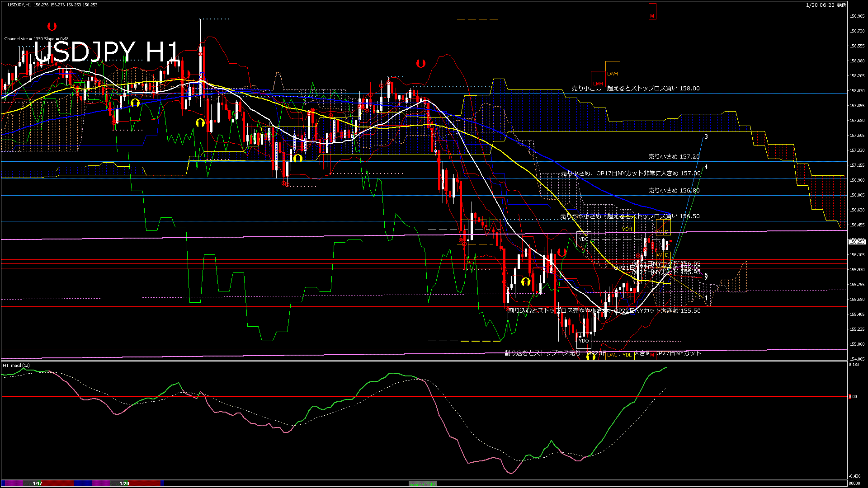Click the yellow YDL label box
The height and width of the screenshot is (488, 868).
627,355
